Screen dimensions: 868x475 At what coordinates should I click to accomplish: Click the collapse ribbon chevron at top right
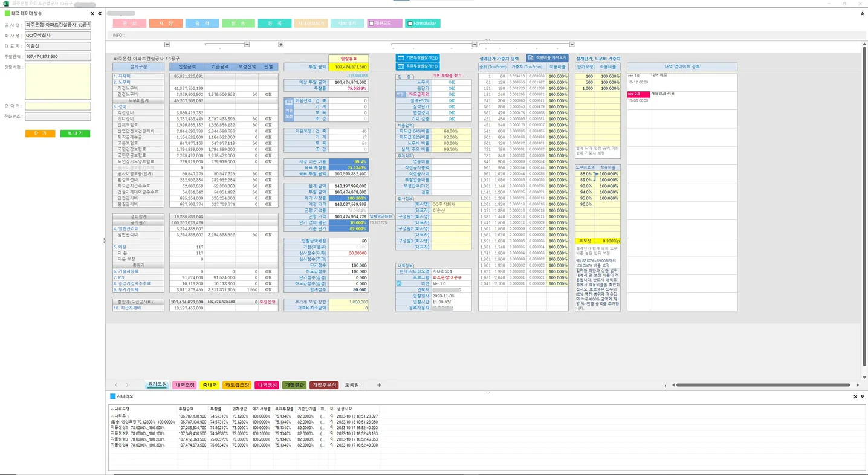pyautogui.click(x=862, y=13)
